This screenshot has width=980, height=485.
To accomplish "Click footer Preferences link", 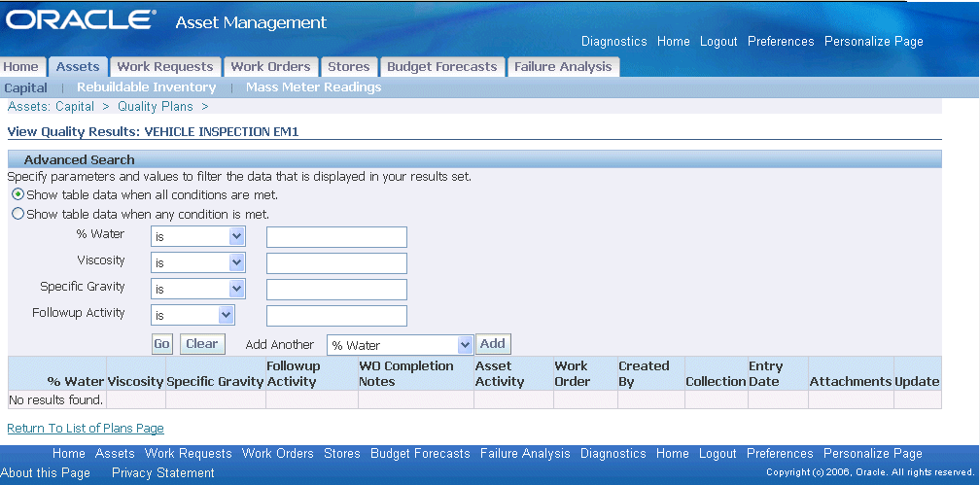I will click(x=780, y=454).
